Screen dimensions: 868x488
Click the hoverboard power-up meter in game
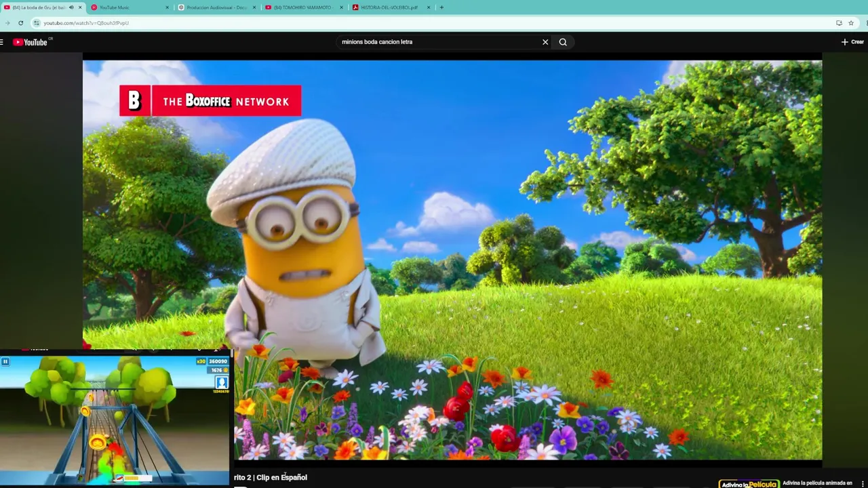(x=132, y=478)
